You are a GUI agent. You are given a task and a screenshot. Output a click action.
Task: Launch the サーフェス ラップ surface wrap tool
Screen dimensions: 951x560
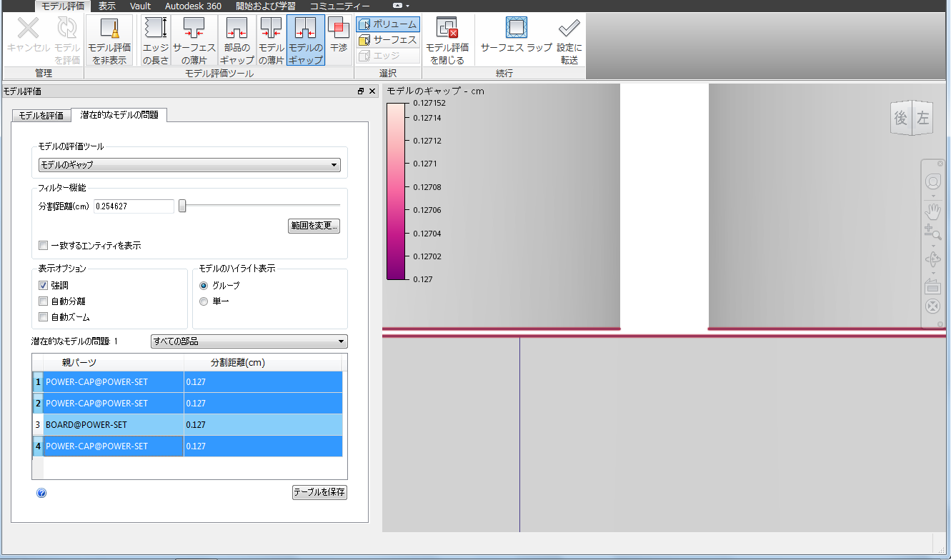pos(516,36)
